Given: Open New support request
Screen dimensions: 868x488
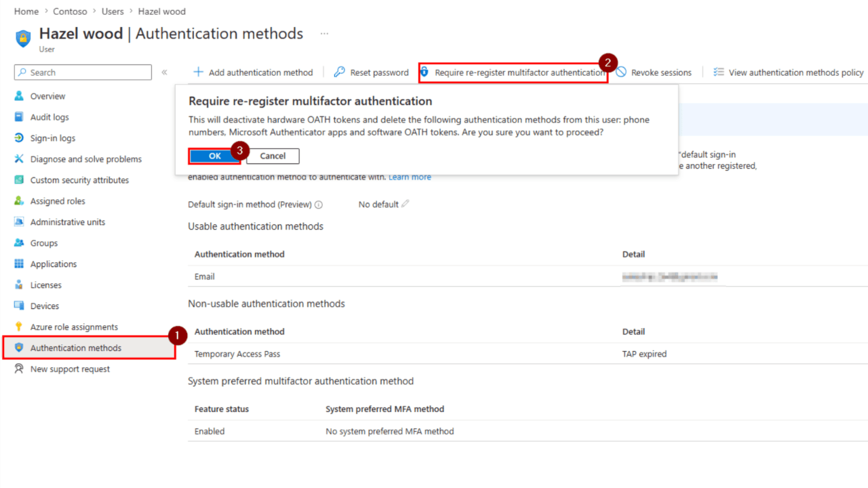Looking at the screenshot, I should click(x=70, y=369).
